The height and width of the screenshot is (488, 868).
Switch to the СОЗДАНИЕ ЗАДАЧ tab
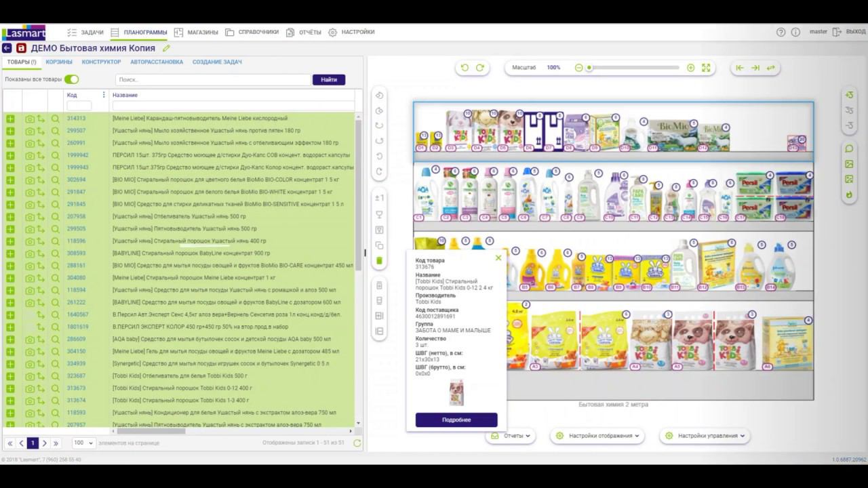click(x=217, y=62)
